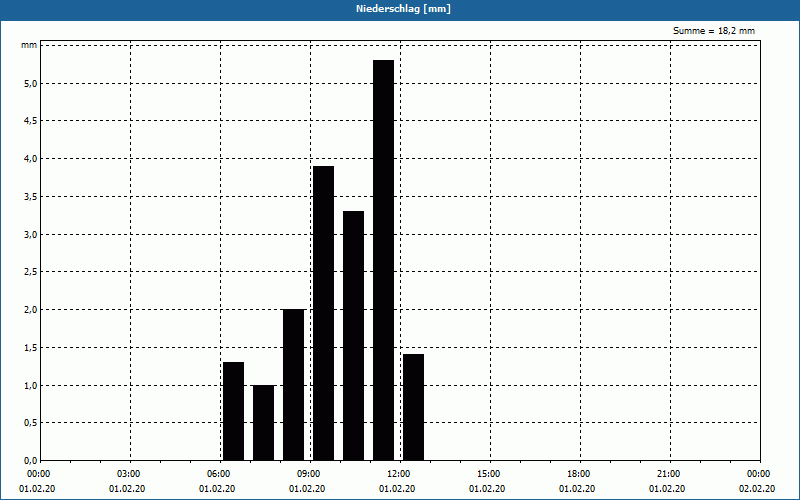
Task: Click the 2,0 y-axis value
Action: (x=31, y=310)
